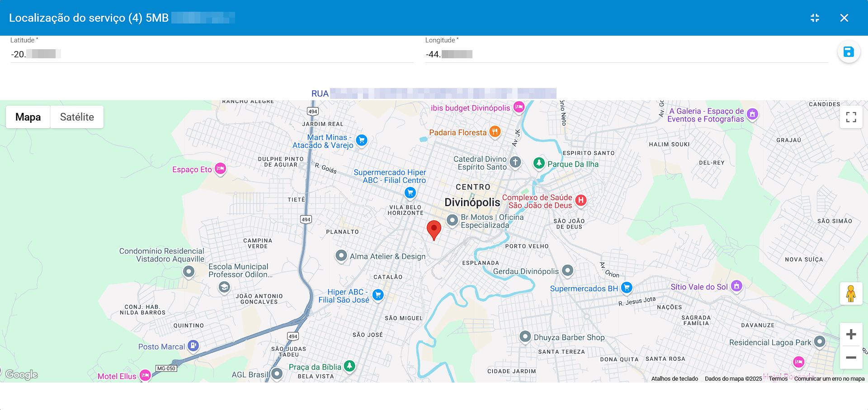The height and width of the screenshot is (410, 868).
Task: Open the Alma Atelier & Design marker
Action: pos(341,256)
